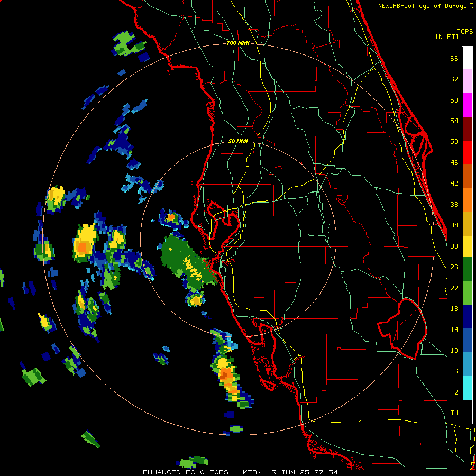Click the sky blue legend swatch

tap(467, 364)
